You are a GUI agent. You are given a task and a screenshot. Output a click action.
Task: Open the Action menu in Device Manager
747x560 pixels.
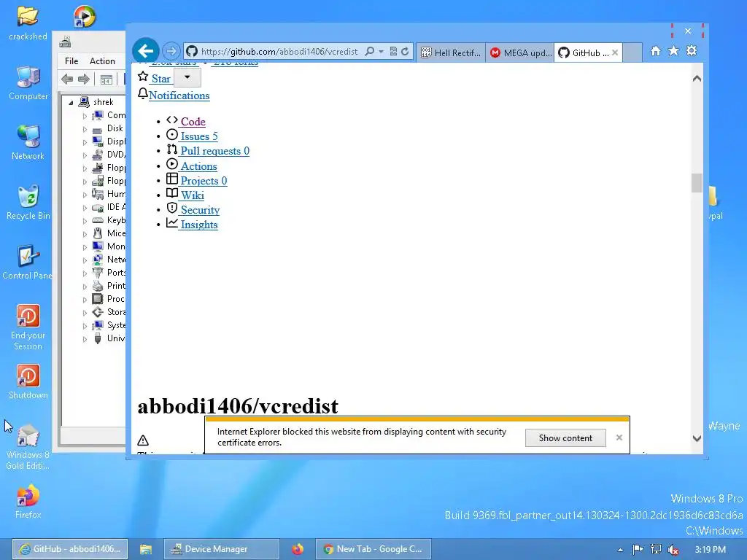pos(102,61)
